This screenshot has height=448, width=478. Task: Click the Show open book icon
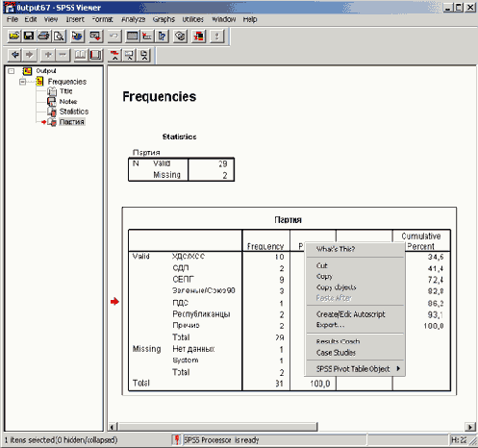pyautogui.click(x=81, y=55)
